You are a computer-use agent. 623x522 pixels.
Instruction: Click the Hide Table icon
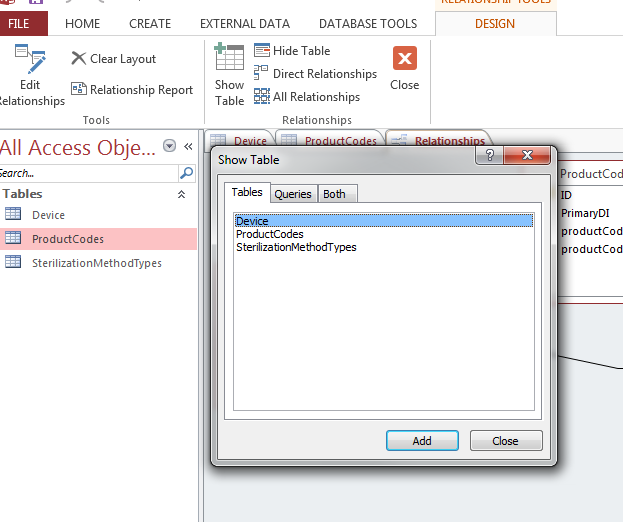[261, 50]
